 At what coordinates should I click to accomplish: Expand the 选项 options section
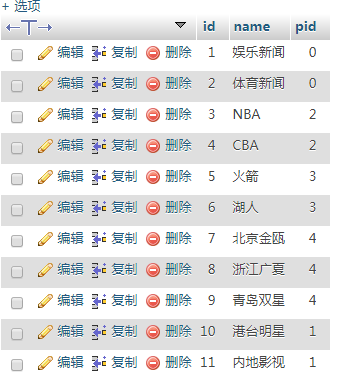21,6
